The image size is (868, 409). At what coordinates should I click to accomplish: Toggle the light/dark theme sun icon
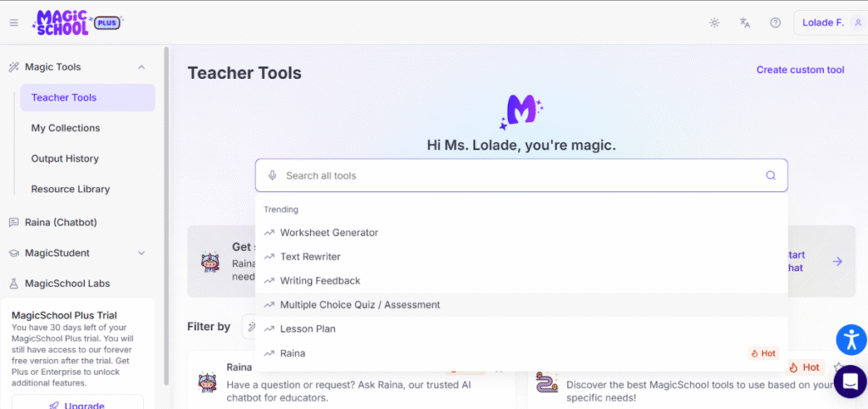(715, 23)
